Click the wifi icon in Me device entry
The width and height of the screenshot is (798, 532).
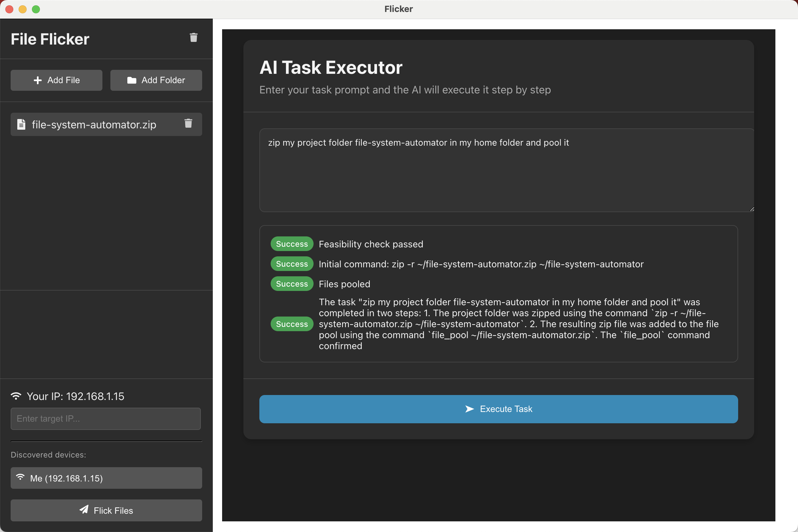20,477
